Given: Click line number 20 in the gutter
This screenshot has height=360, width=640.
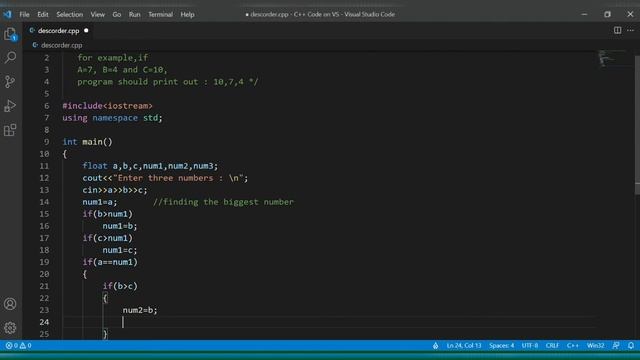Looking at the screenshot, I should click(44, 274).
